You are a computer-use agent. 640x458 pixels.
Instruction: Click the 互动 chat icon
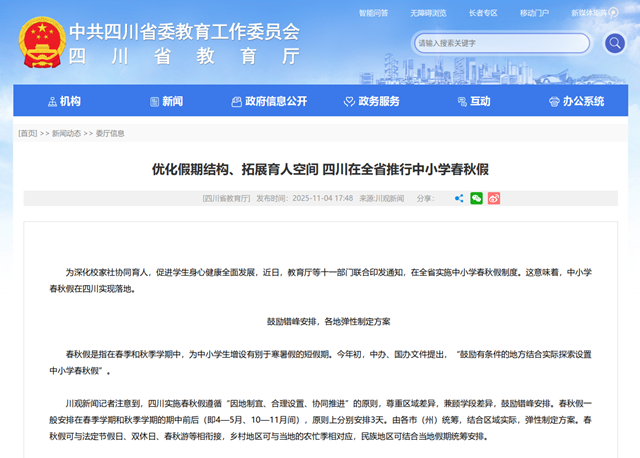460,101
